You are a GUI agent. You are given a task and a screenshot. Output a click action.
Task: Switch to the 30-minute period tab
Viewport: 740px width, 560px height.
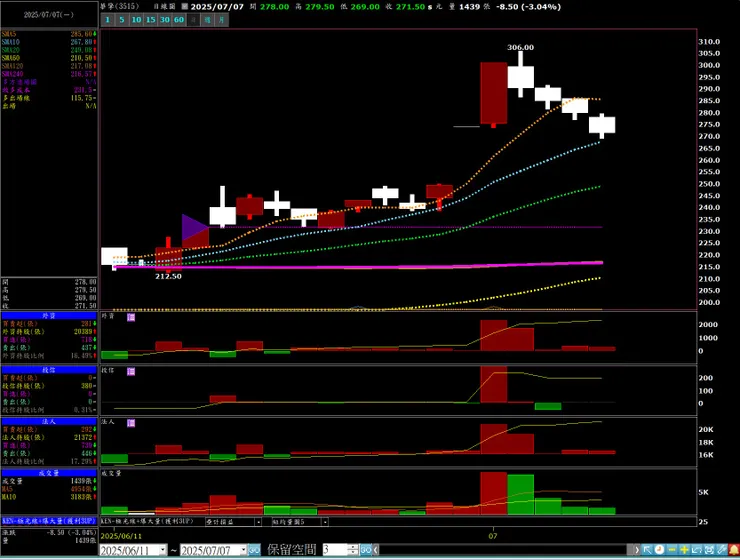coord(165,20)
